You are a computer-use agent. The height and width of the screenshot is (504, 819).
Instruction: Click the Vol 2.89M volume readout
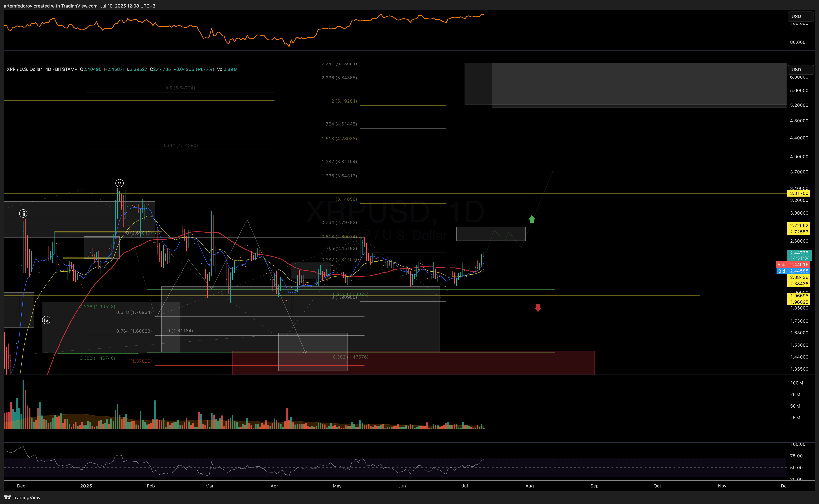click(227, 69)
